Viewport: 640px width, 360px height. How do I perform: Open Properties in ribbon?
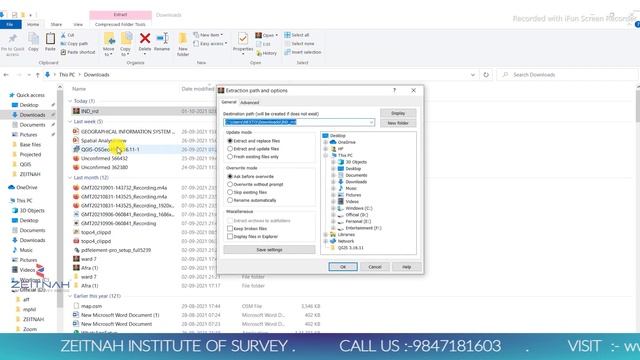[x=243, y=42]
